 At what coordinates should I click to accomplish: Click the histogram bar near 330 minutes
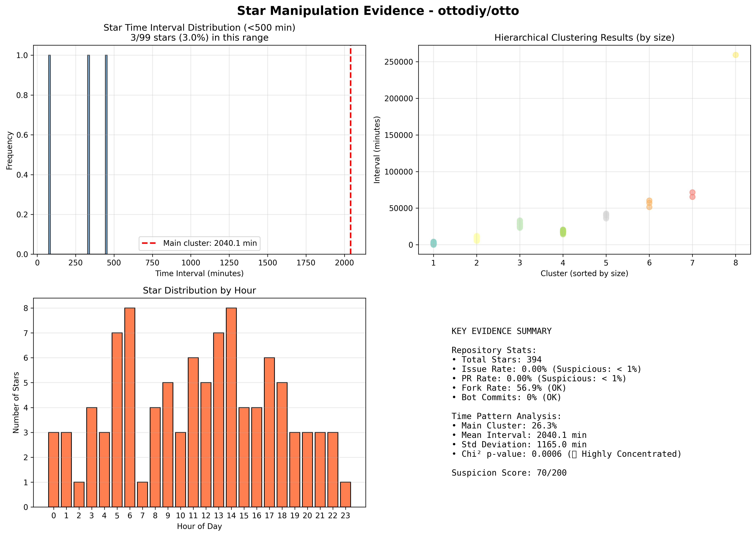88,155
